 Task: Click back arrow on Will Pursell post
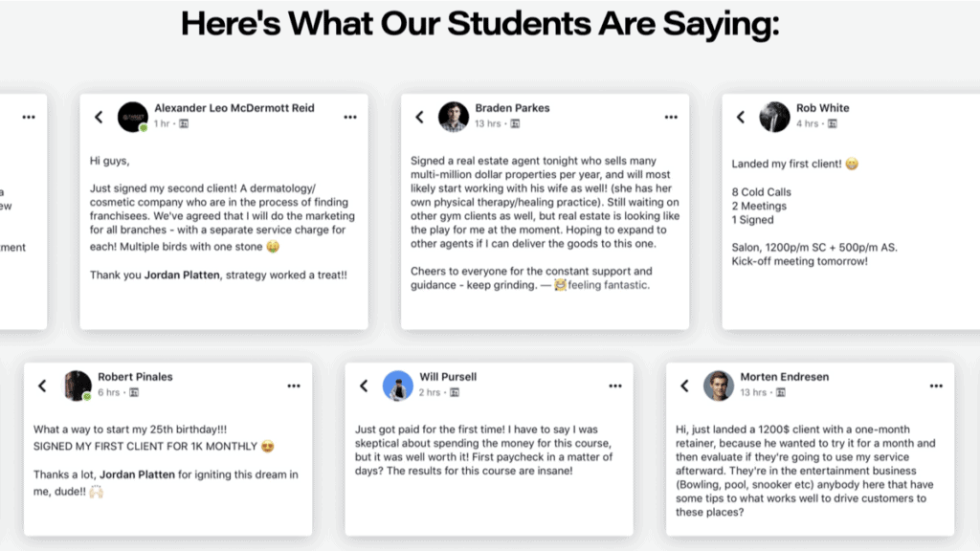pyautogui.click(x=364, y=386)
